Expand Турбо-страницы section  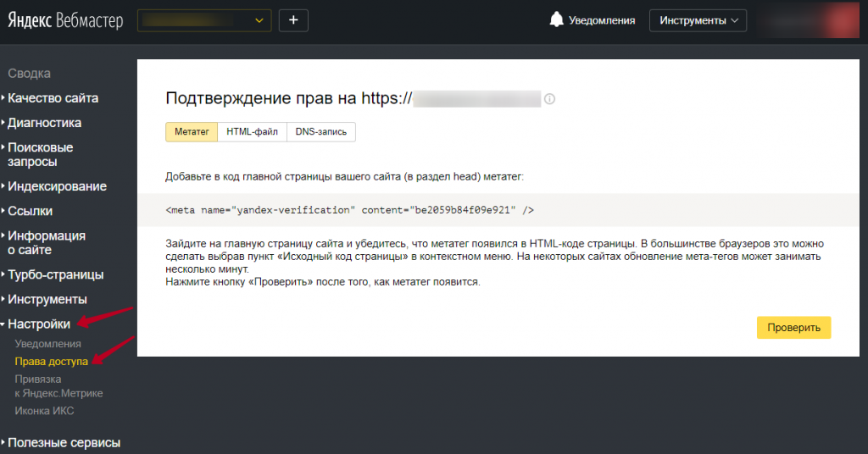click(x=55, y=274)
